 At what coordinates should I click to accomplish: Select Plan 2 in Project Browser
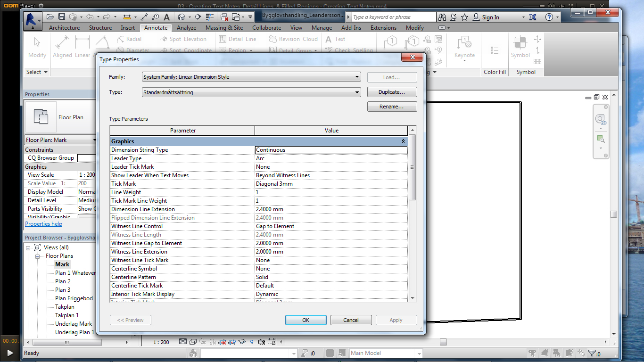click(63, 281)
